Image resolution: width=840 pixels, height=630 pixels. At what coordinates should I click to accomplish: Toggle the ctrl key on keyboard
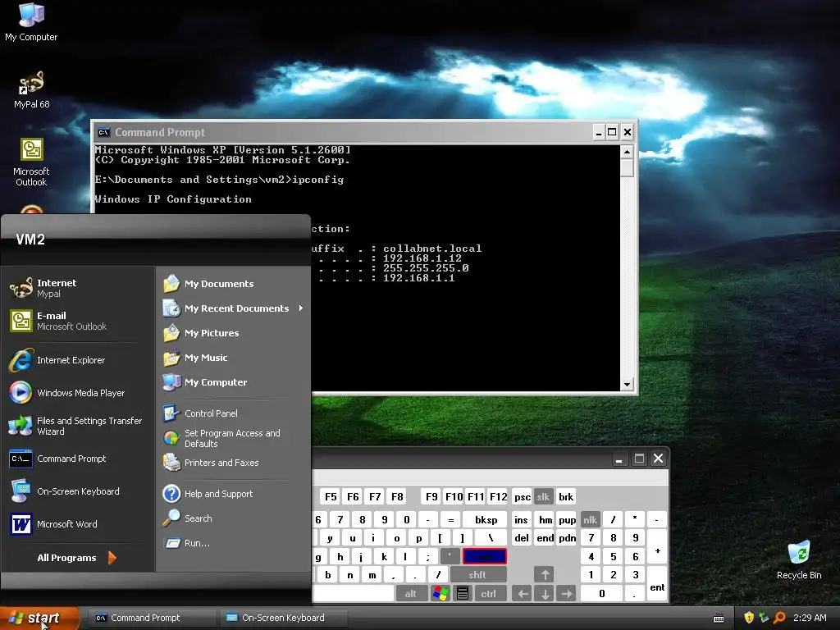click(488, 593)
